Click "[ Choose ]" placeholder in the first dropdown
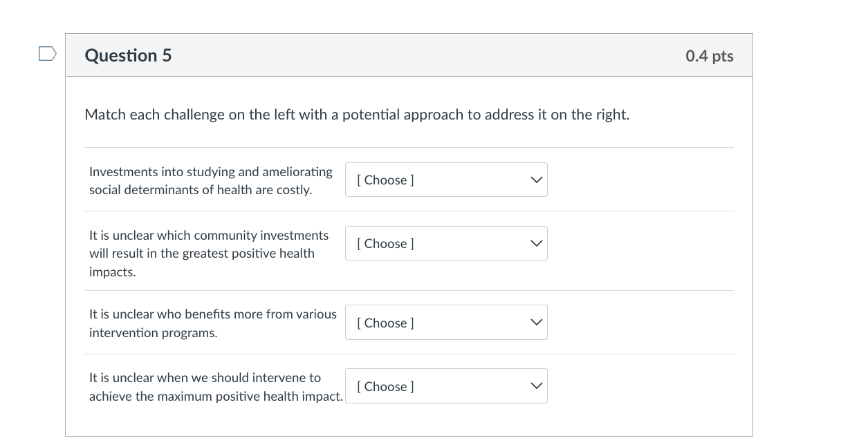This screenshot has width=868, height=447. coord(385,180)
